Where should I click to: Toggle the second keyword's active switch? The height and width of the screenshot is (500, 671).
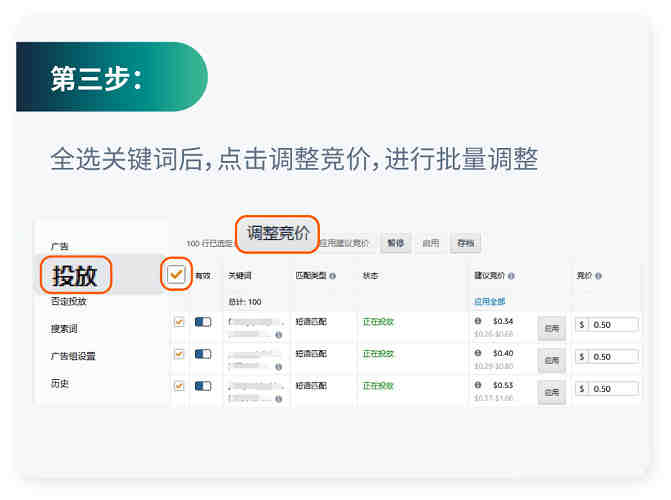pos(203,354)
